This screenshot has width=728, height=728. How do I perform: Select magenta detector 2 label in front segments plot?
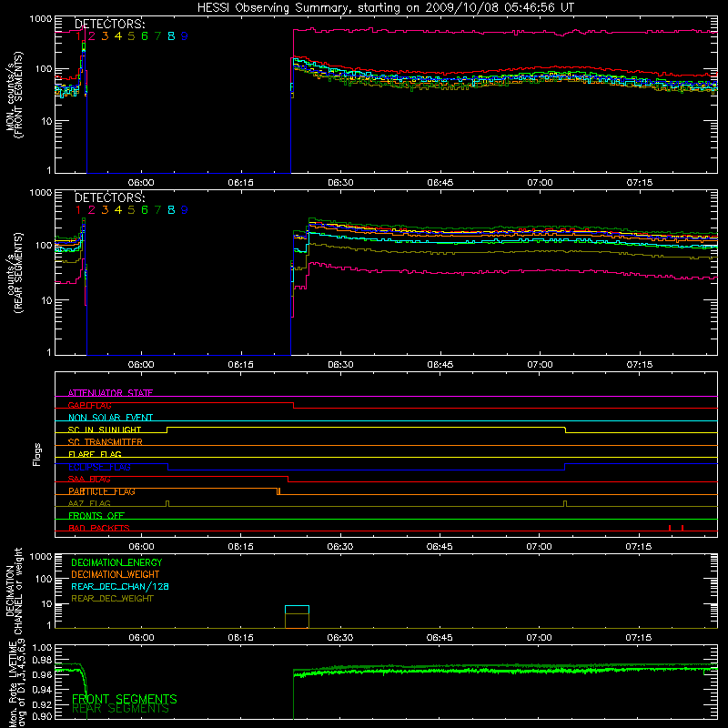click(x=92, y=36)
